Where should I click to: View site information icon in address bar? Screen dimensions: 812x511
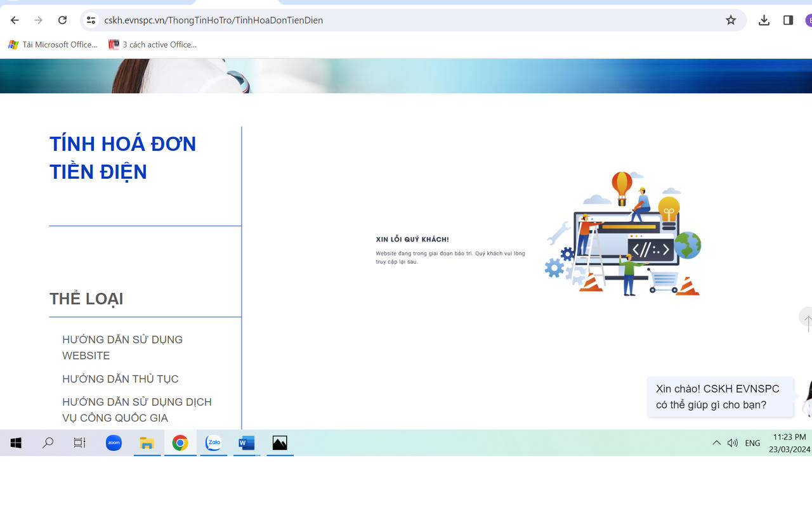(x=91, y=20)
